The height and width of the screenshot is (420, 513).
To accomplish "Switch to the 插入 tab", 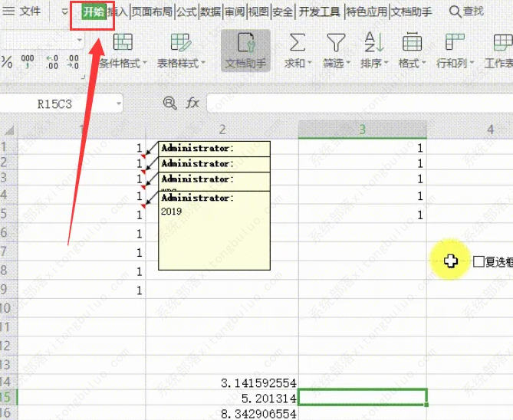I will click(117, 11).
